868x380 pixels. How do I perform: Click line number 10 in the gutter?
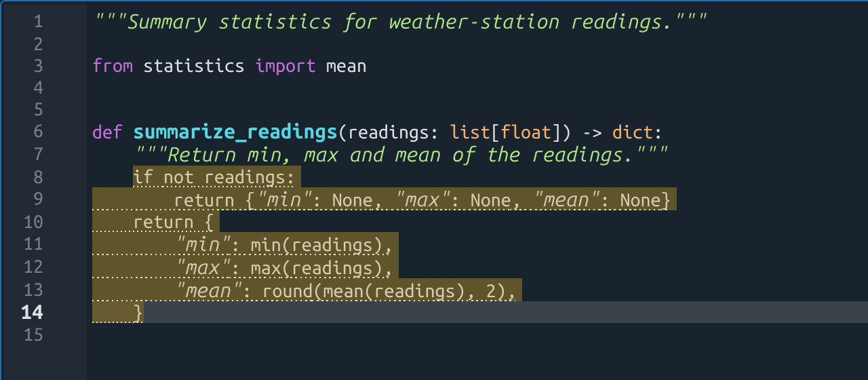coord(33,222)
